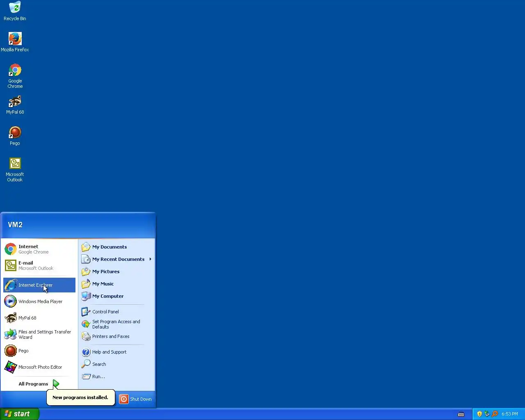
Task: Click the on-screen keyboard taskbar icon
Action: 461,414
